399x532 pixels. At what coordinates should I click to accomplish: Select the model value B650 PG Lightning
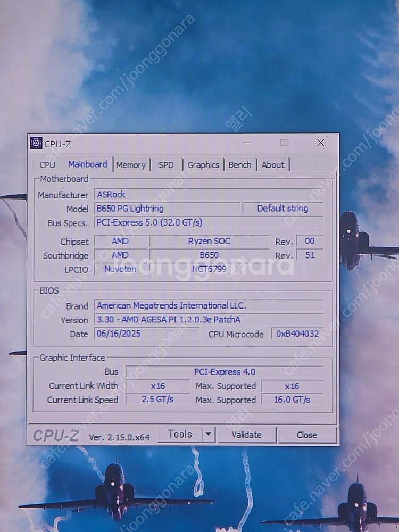pos(167,209)
